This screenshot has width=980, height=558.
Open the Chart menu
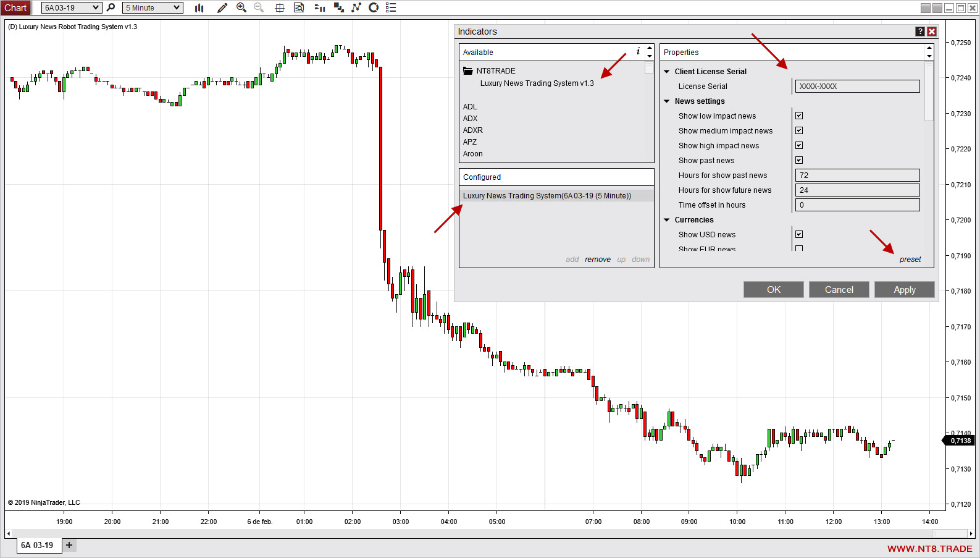(15, 7)
